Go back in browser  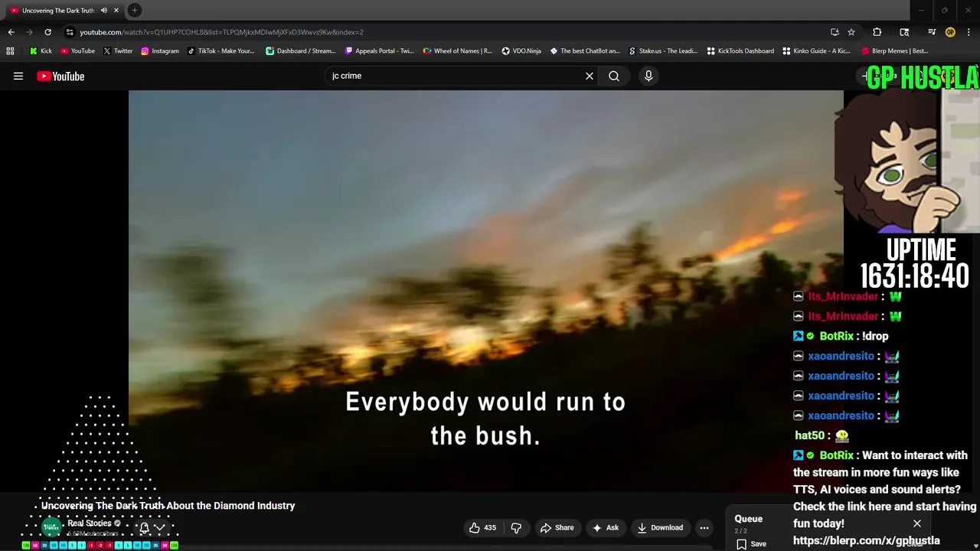coord(11,32)
